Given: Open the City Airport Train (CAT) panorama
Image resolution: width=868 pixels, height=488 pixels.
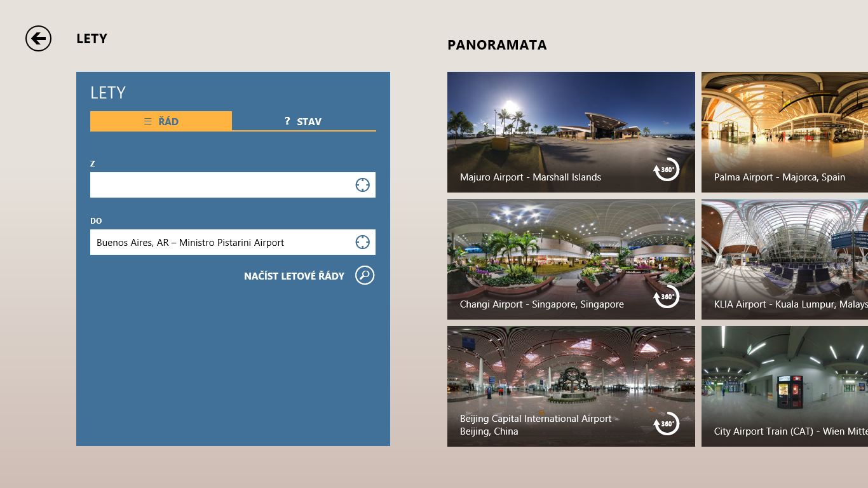Looking at the screenshot, I should click(784, 386).
